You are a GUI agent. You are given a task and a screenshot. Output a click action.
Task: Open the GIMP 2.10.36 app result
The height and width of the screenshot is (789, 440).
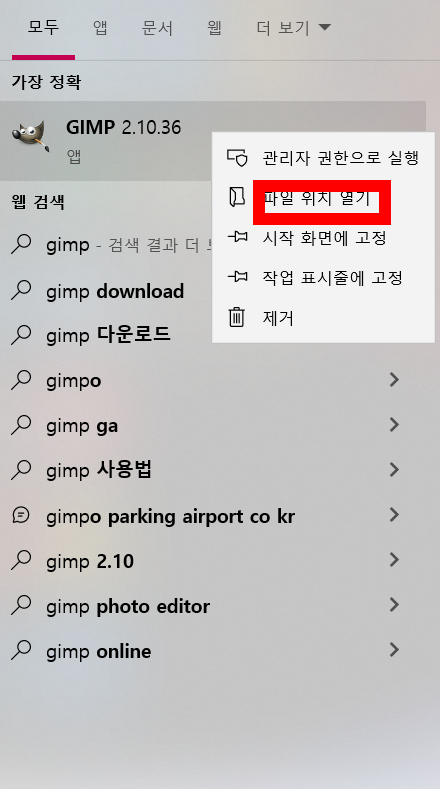click(x=212, y=141)
